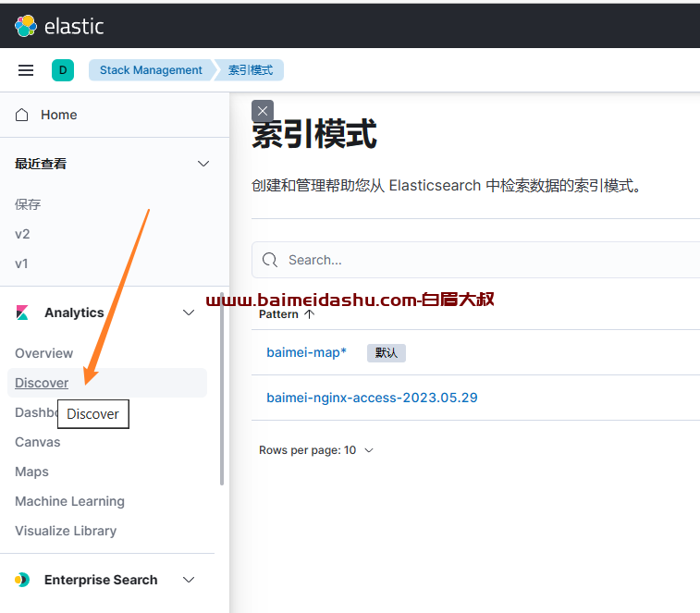Click the index pattern Search field
The width and height of the screenshot is (700, 613).
(x=476, y=260)
